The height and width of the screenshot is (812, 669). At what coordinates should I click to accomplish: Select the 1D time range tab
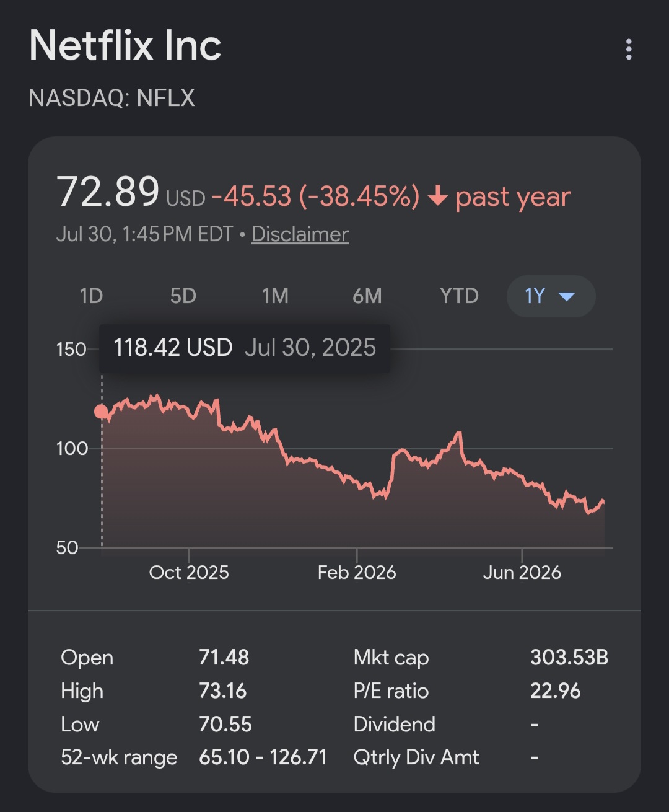[x=91, y=296]
